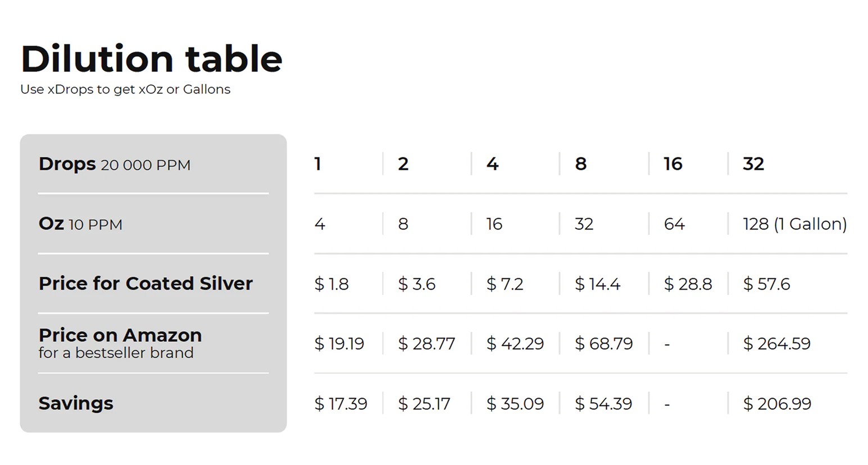The image size is (868, 465).
Task: Click the 32 drops column header
Action: (x=753, y=164)
